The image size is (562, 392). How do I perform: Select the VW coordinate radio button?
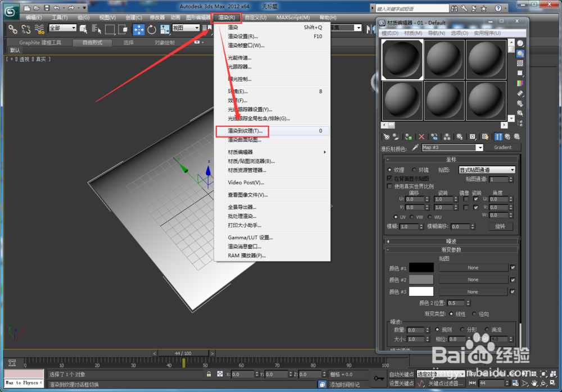coord(411,217)
